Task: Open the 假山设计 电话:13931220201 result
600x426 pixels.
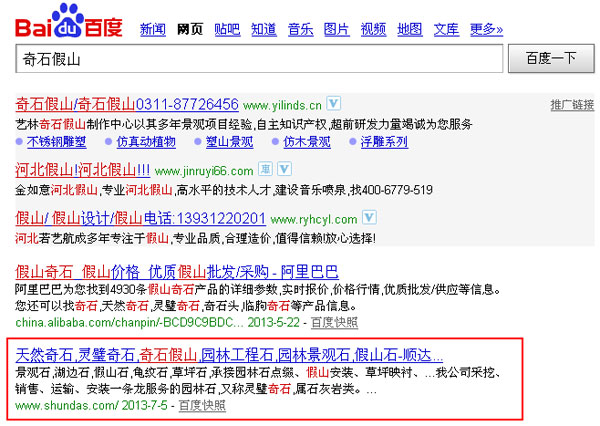Action: 140,218
